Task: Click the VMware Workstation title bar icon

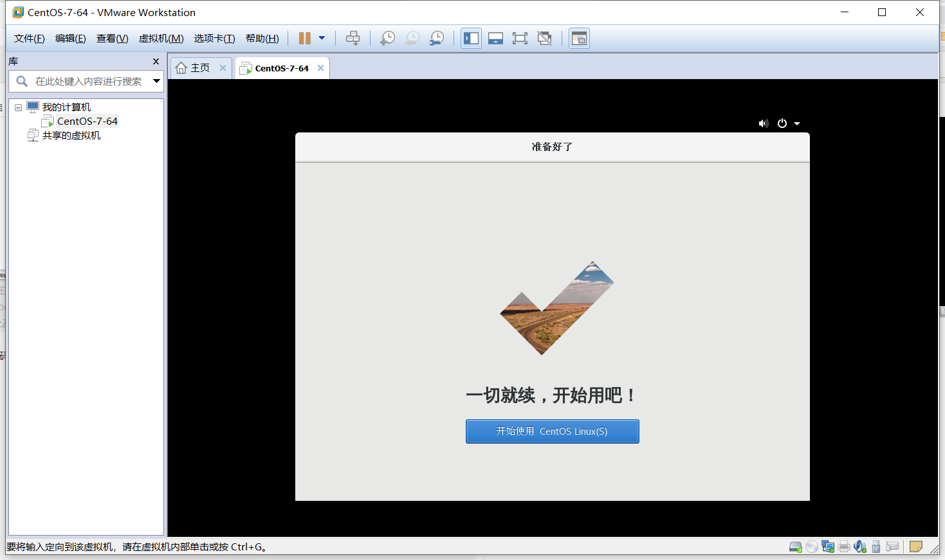Action: pos(18,12)
